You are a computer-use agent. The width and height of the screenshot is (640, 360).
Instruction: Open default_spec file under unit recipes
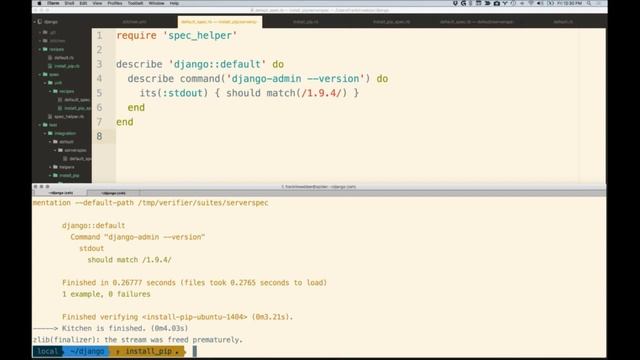pos(77,100)
